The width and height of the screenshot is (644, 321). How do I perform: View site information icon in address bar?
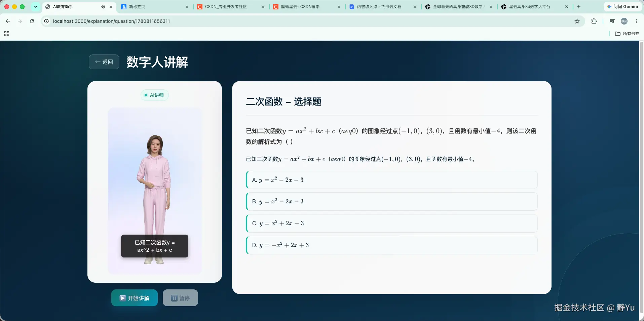click(46, 21)
